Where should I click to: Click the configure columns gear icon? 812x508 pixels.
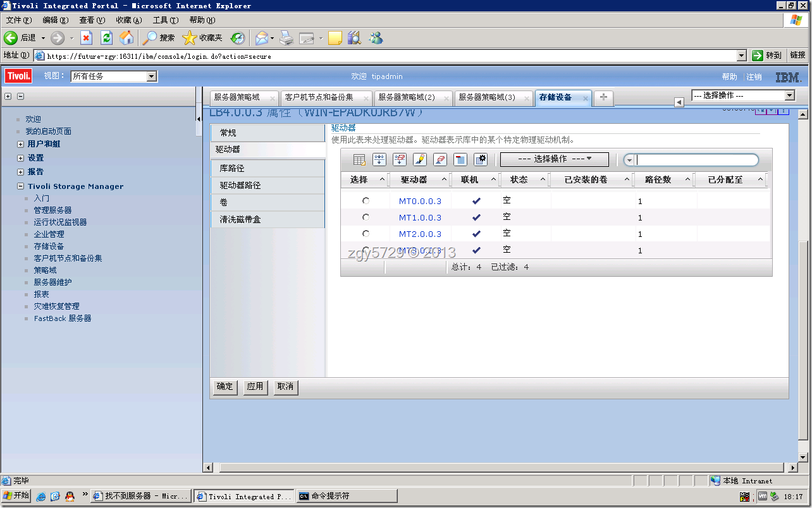[x=481, y=159]
